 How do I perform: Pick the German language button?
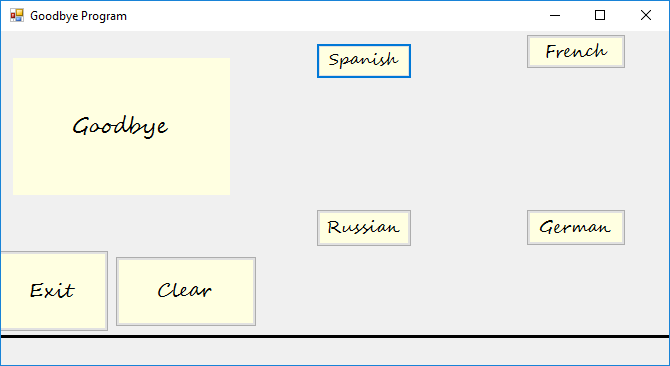pyautogui.click(x=576, y=228)
